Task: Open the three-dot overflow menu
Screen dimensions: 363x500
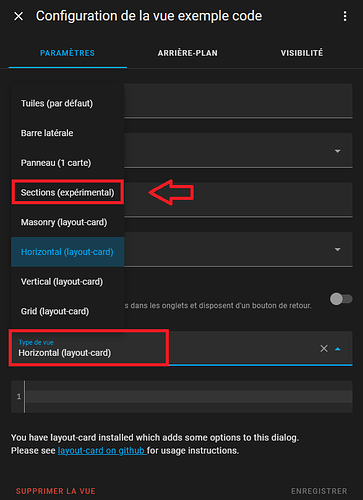Action: coord(345,16)
